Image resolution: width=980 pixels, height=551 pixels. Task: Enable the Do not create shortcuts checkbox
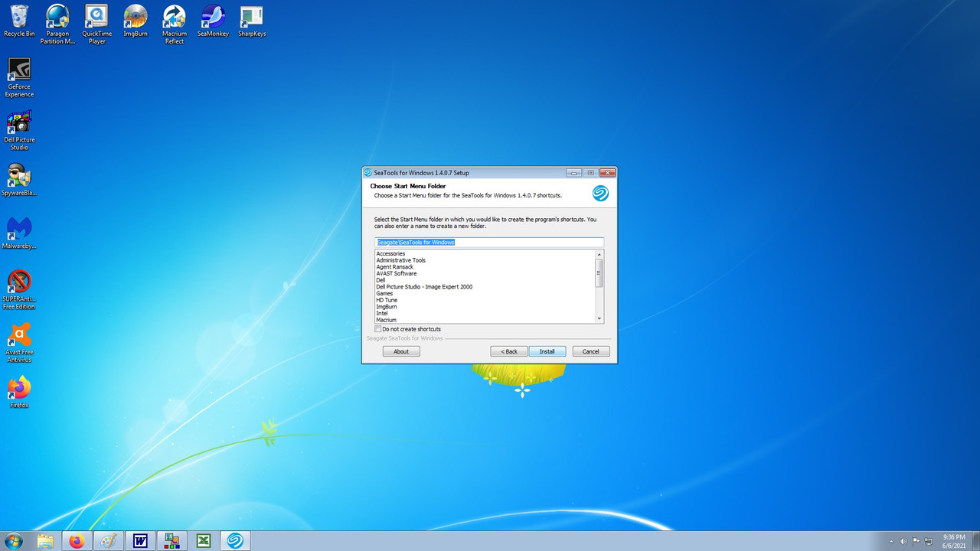click(x=378, y=329)
